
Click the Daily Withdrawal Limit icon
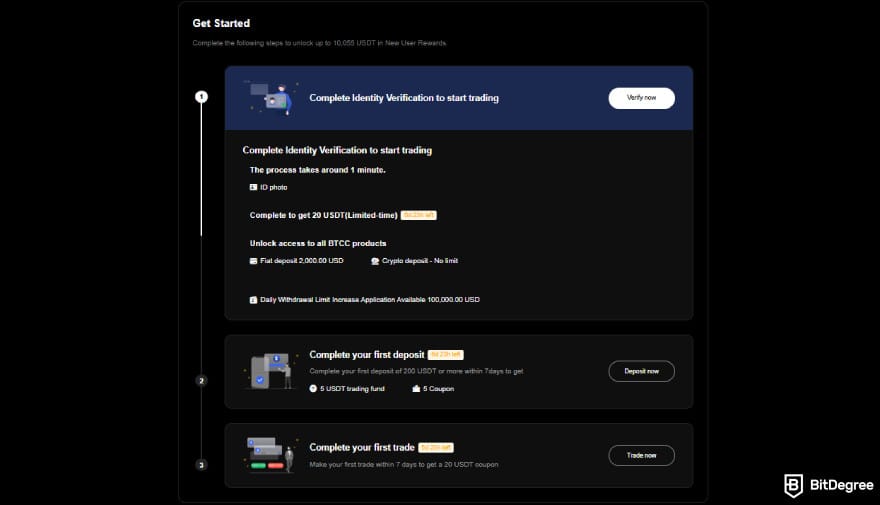(x=253, y=300)
